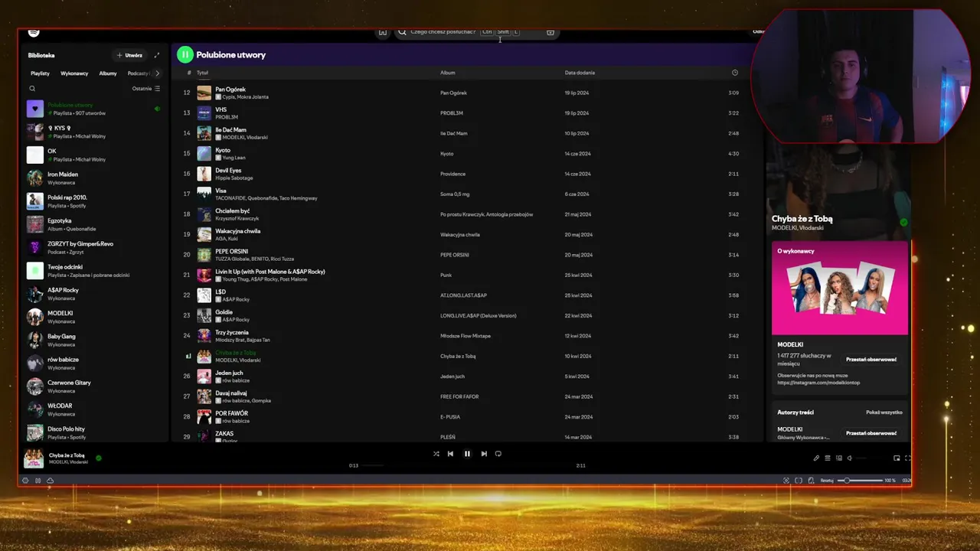Click Kyoto track cover thumbnail
980x551 pixels.
point(204,154)
